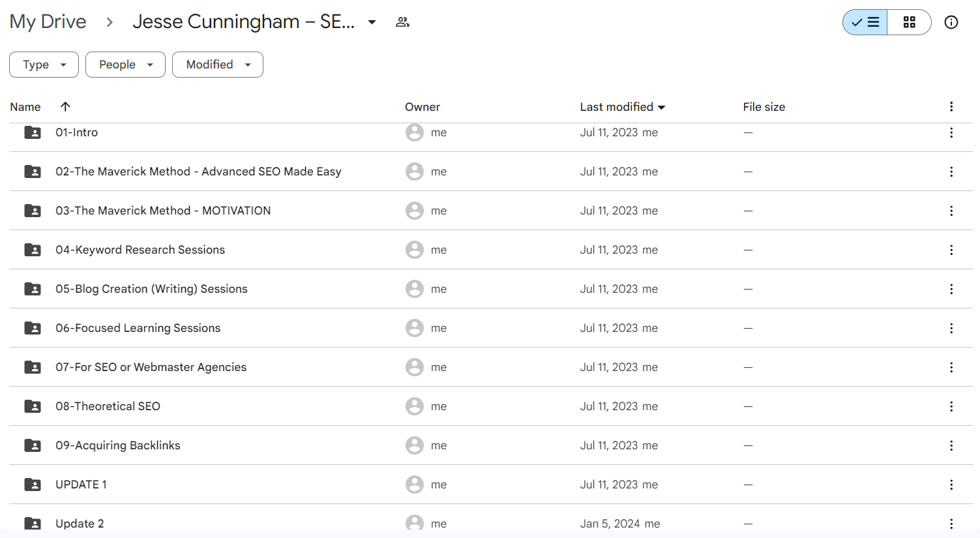Select 06-Focused Learning Sessions folder
The height and width of the screenshot is (538, 980).
tap(138, 328)
